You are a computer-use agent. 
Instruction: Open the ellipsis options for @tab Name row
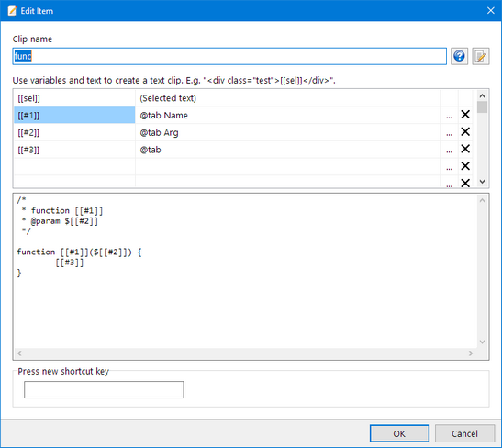click(x=449, y=116)
